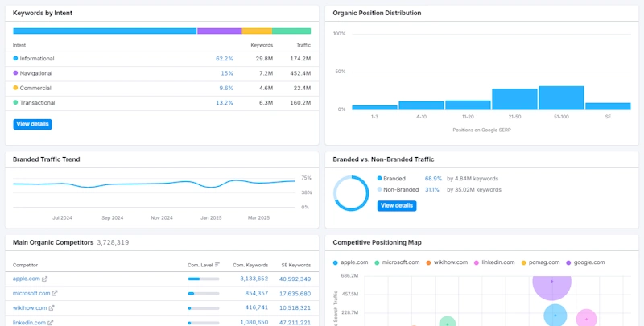Click the Branded traffic donut chart

coord(351,193)
